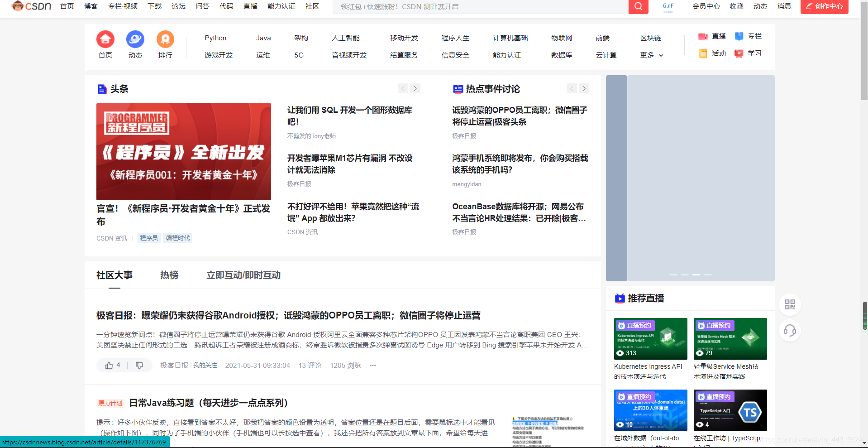This screenshot has width=868, height=448.
Task: Go to next 头条 page arrow
Action: click(x=415, y=88)
